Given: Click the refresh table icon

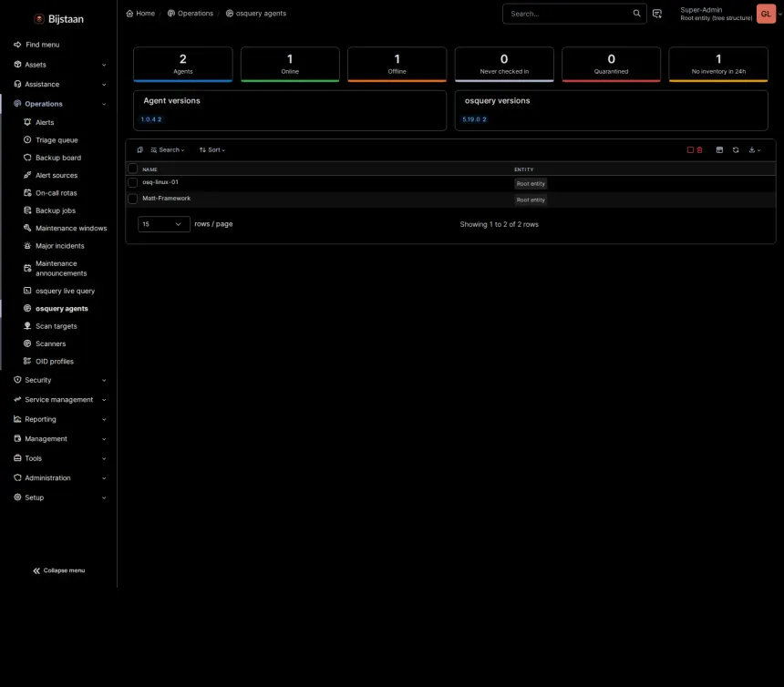Looking at the screenshot, I should tap(736, 150).
